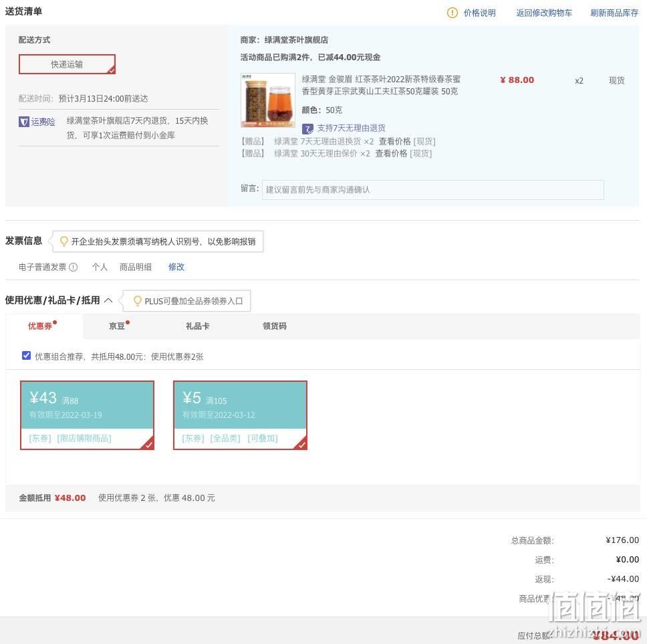Deselect the ¥43 满88 coupon
Screen dimensions: 647x644
(x=87, y=415)
